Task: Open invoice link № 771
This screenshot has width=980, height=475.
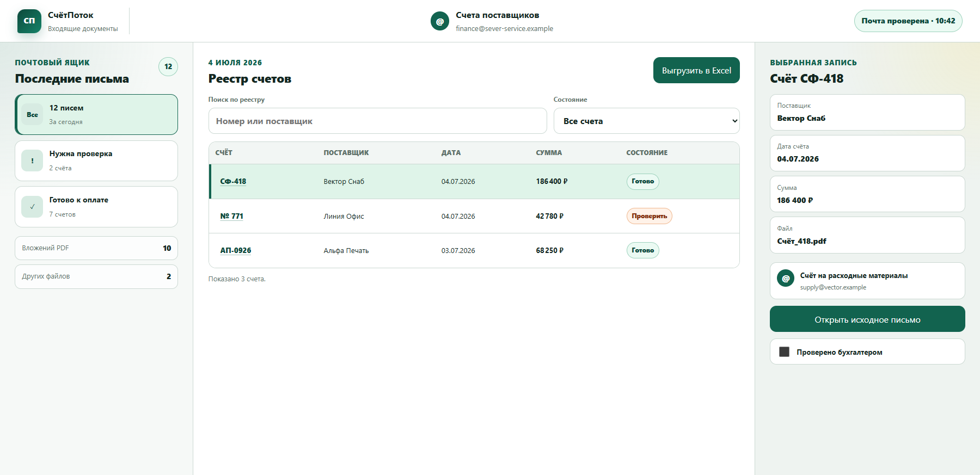Action: pyautogui.click(x=231, y=216)
